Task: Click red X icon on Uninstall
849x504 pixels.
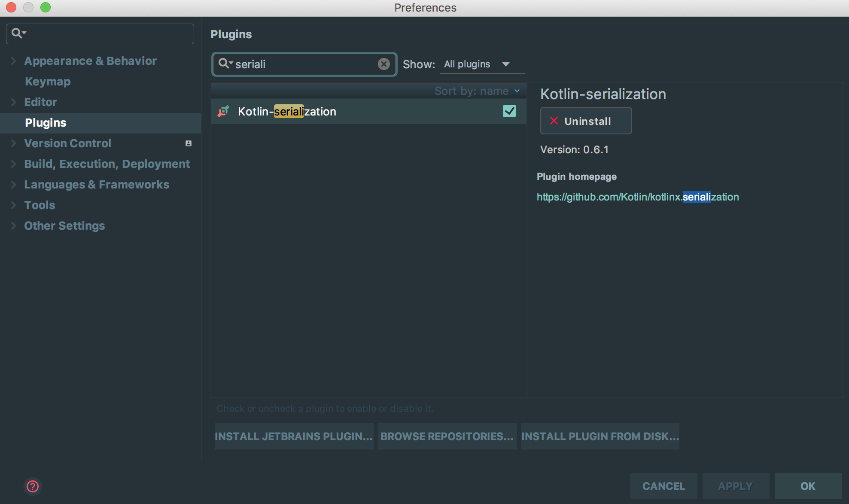Action: 554,121
